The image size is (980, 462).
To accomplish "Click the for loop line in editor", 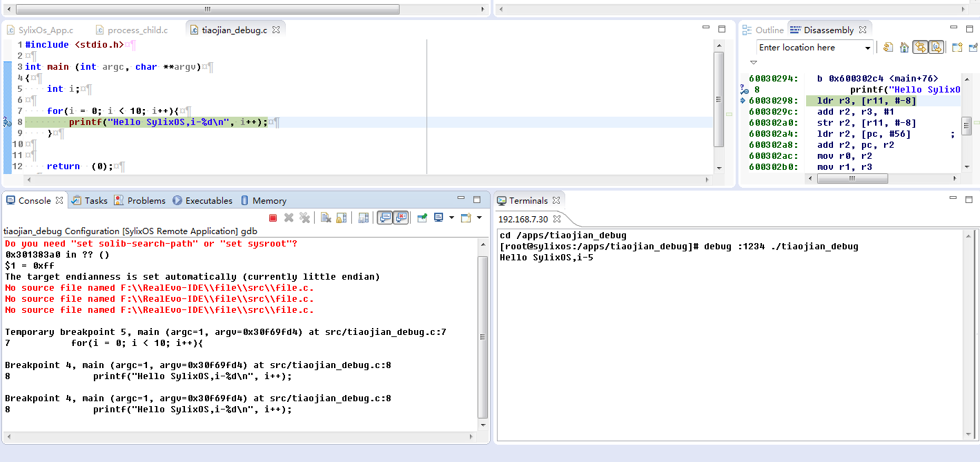I will click(x=114, y=111).
